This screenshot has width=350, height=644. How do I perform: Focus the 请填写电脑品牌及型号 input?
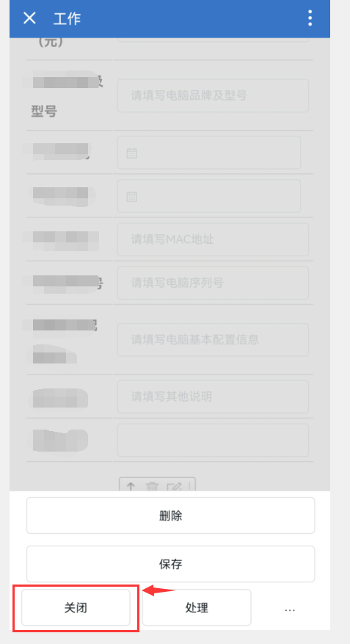tap(213, 95)
